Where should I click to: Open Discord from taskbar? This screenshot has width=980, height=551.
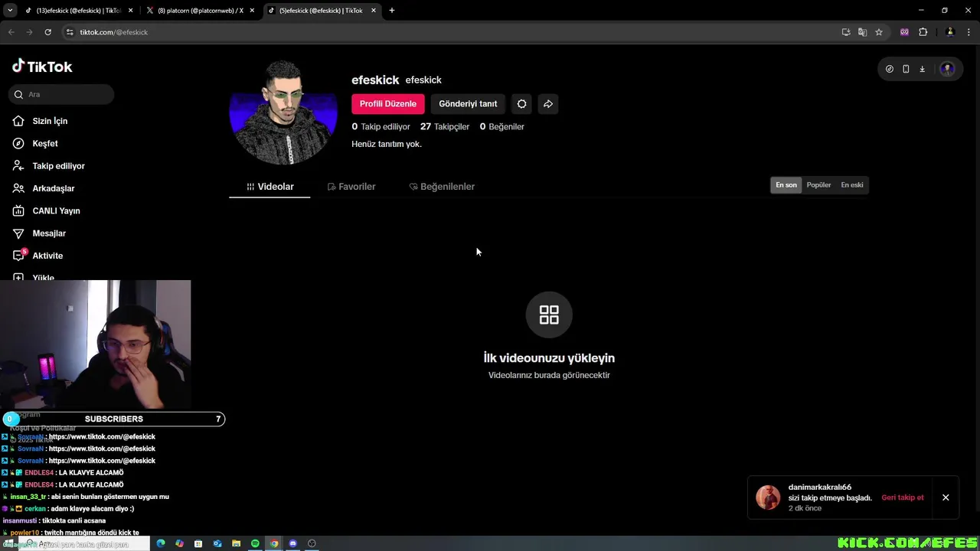click(292, 543)
